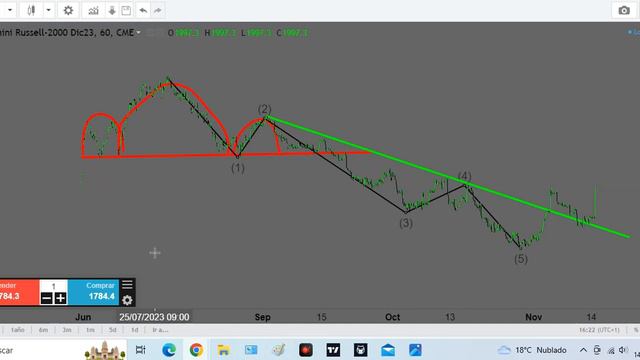The height and width of the screenshot is (360, 640).
Task: Expand the Russell-2000 symbol legend dropdown
Action: 138,32
